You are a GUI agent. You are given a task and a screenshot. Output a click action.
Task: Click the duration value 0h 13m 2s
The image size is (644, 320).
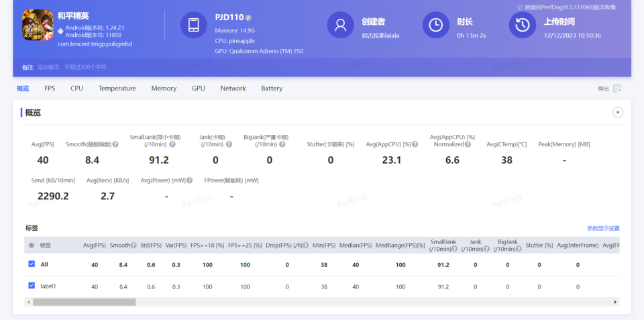tap(472, 36)
